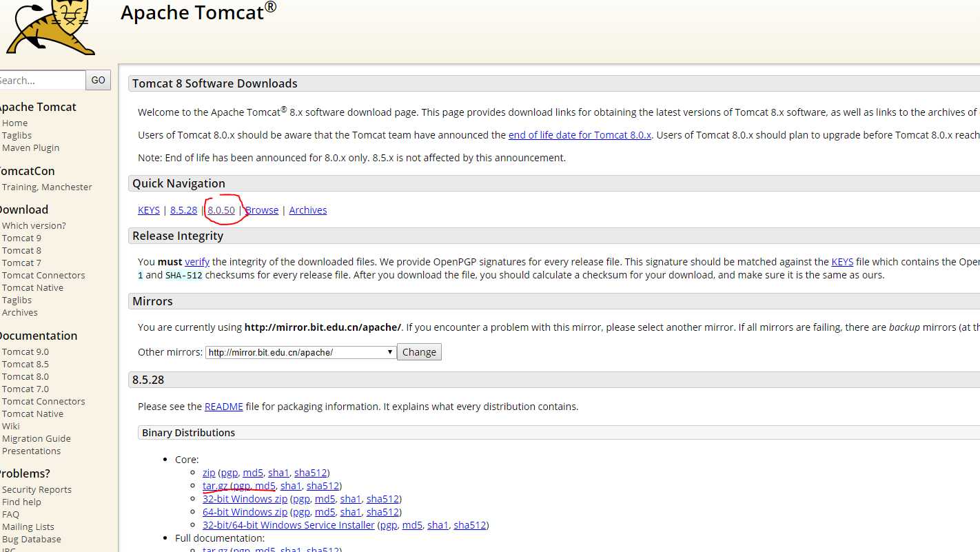Open the Wiki sidebar link
The image size is (980, 552).
[11, 426]
